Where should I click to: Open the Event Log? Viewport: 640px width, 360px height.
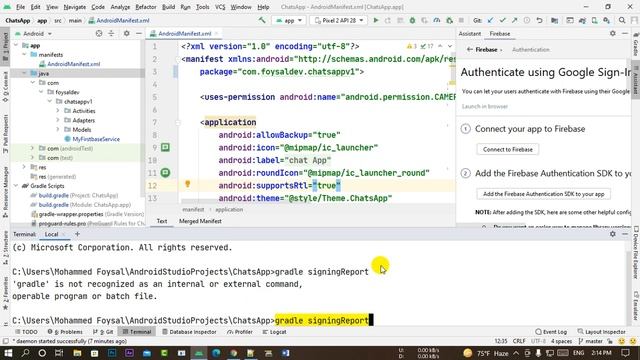pos(551,332)
